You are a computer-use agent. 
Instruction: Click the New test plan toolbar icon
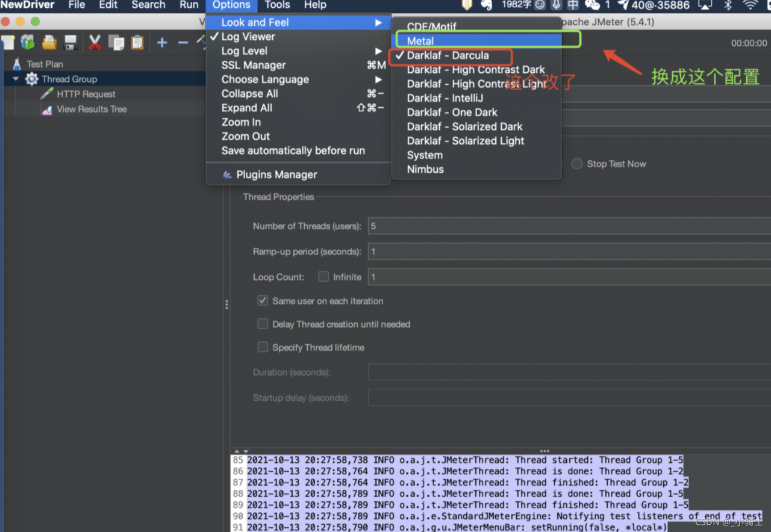8,42
